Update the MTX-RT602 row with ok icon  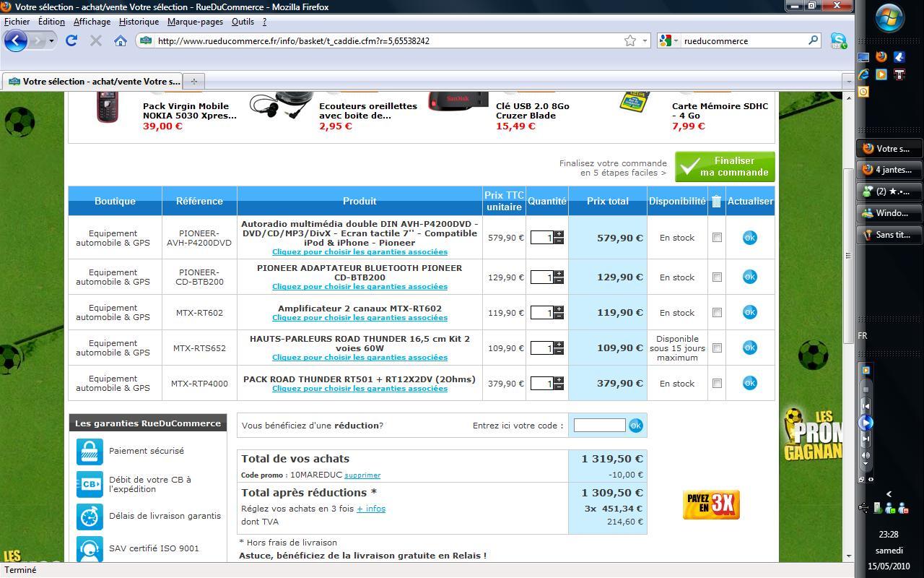(x=750, y=312)
